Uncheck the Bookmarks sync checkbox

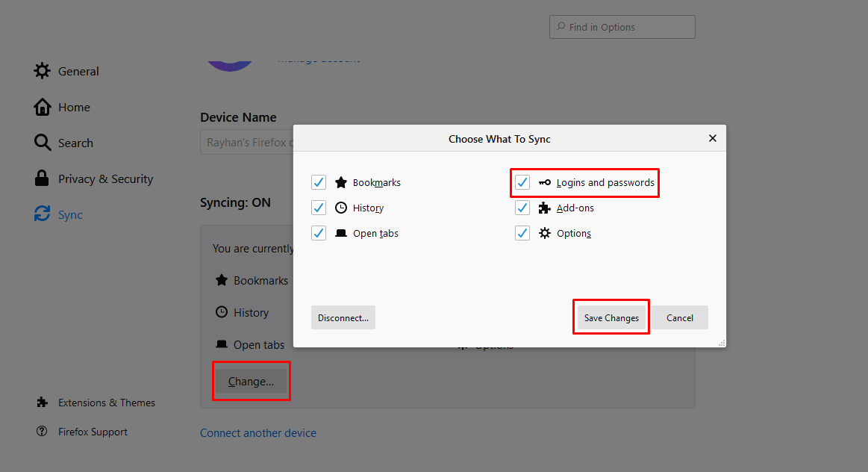click(319, 182)
